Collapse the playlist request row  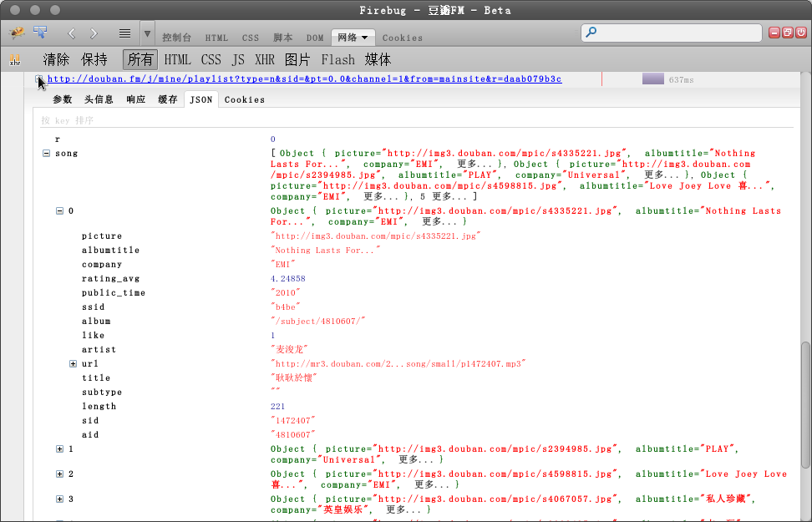click(x=38, y=79)
